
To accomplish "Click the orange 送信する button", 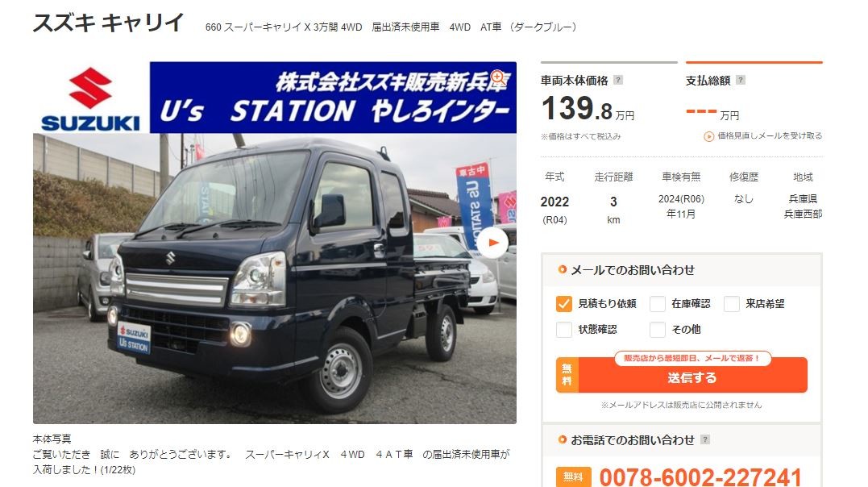I will click(x=682, y=376).
